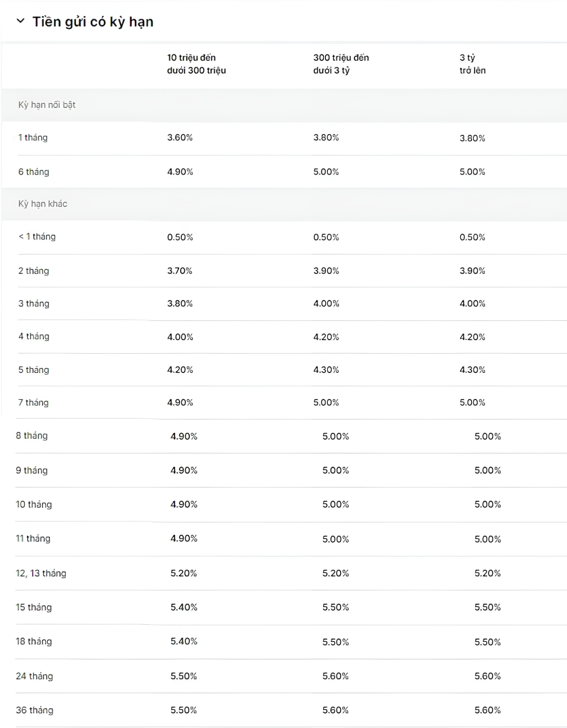Click the 3.60% rate for 1 tháng
This screenshot has height=728, width=567.
180,138
